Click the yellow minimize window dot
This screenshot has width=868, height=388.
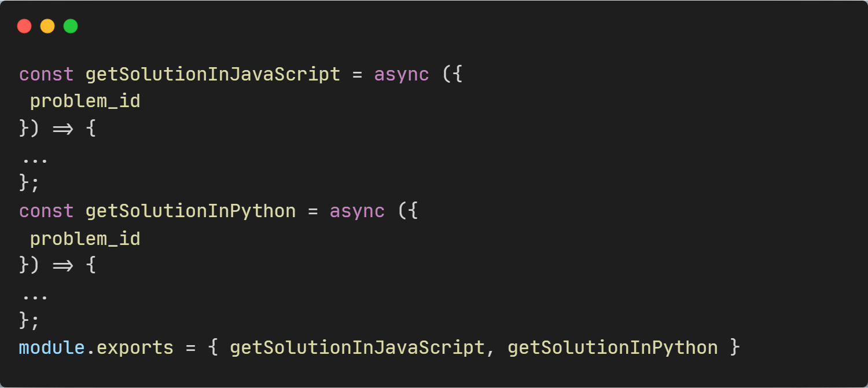(47, 26)
